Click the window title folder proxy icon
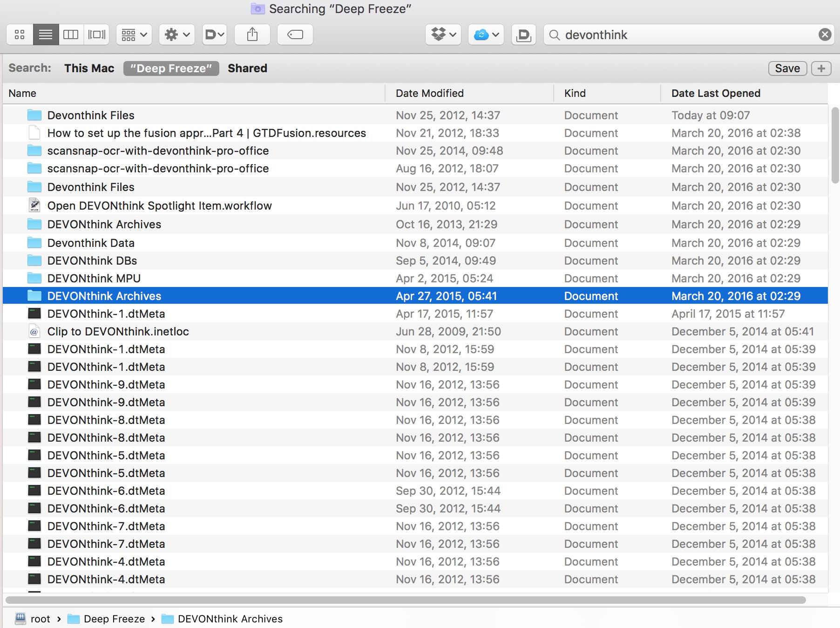840x628 pixels. (x=257, y=9)
